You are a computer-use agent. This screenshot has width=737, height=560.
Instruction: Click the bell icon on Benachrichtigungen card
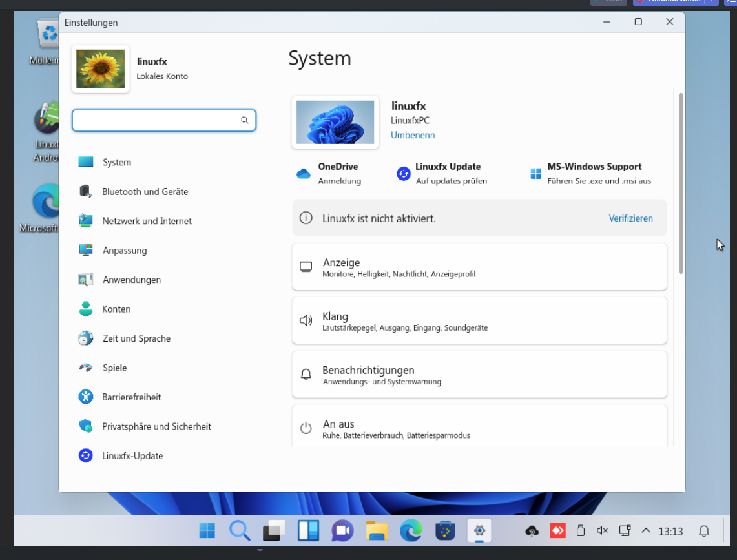[306, 374]
